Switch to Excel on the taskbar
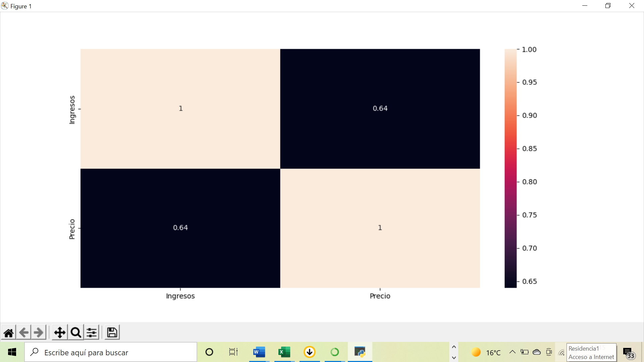Viewport: 644px width, 362px height. (x=284, y=352)
